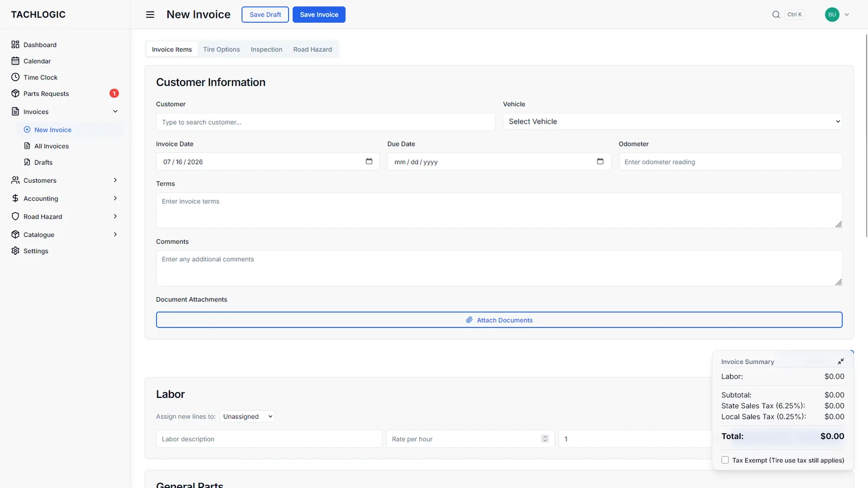Collapse the Invoices sidebar section

point(115,111)
